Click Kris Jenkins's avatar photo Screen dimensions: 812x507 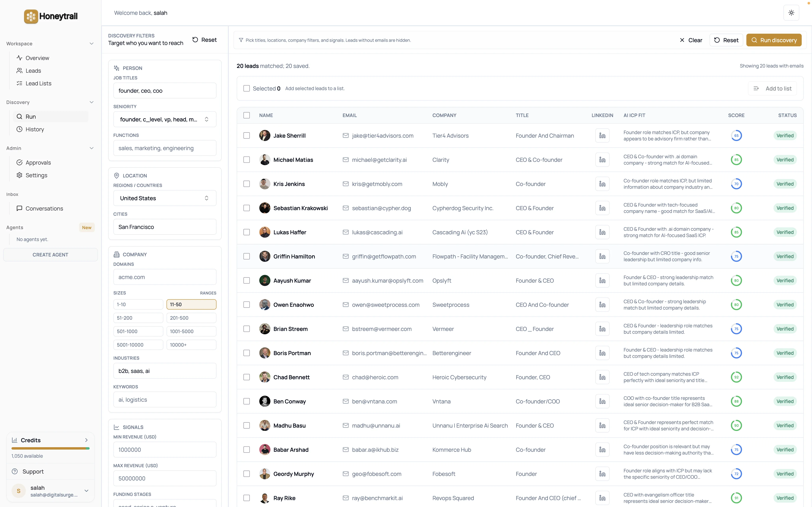pyautogui.click(x=265, y=184)
